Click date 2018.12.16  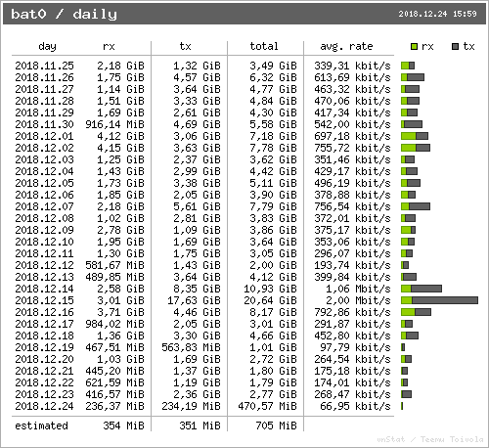pos(44,312)
